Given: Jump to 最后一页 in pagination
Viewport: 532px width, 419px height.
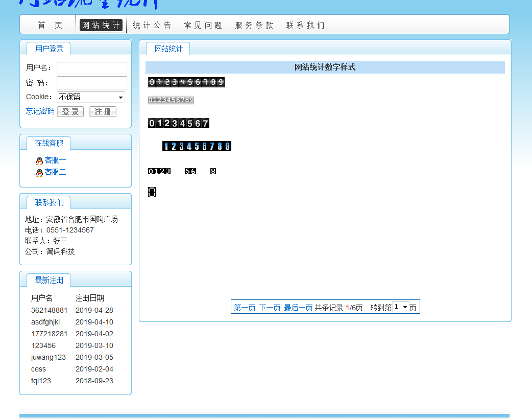Looking at the screenshot, I should click(298, 308).
